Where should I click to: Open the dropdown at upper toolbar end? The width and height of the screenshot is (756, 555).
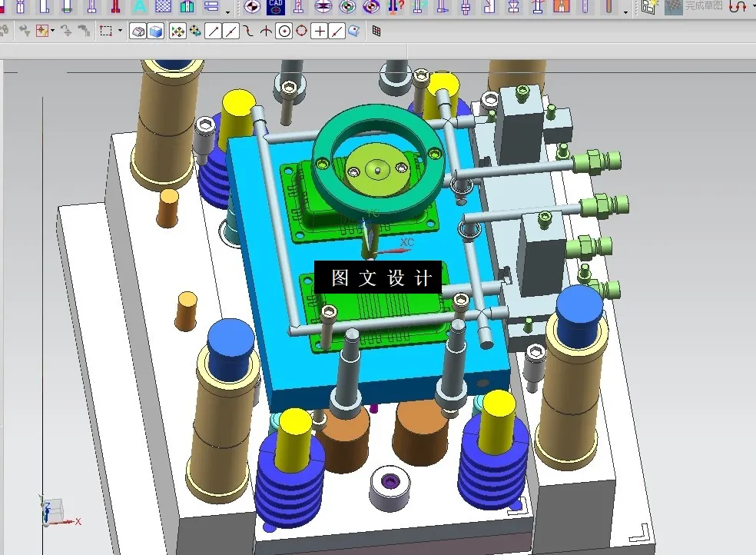tap(625, 12)
